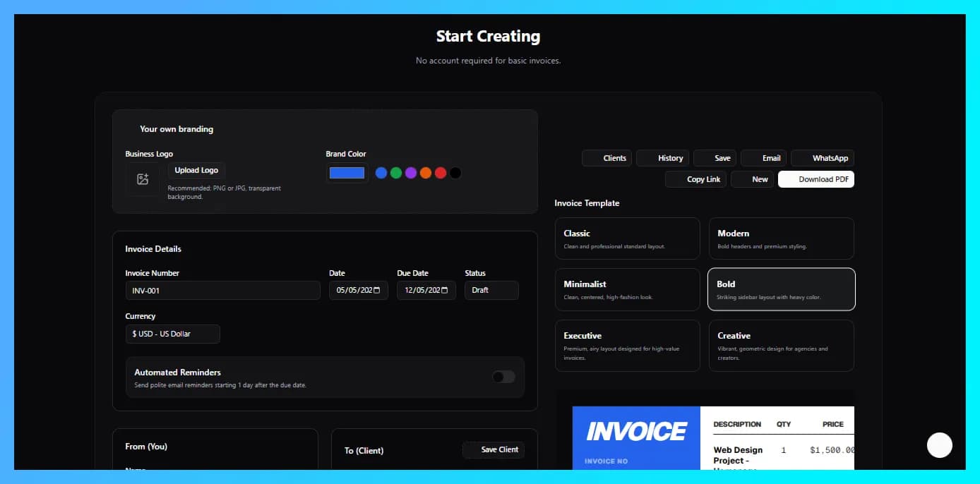This screenshot has height=484, width=980.
Task: Open the Clients list button
Action: click(607, 158)
